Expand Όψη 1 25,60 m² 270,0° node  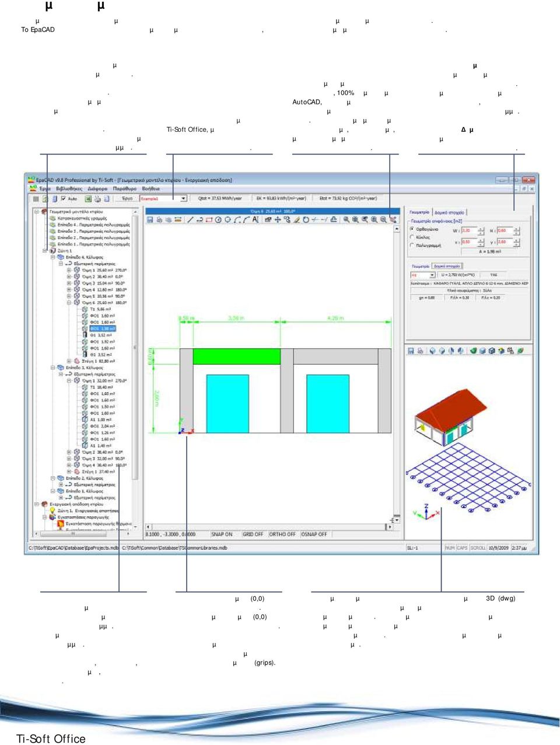tap(69, 270)
